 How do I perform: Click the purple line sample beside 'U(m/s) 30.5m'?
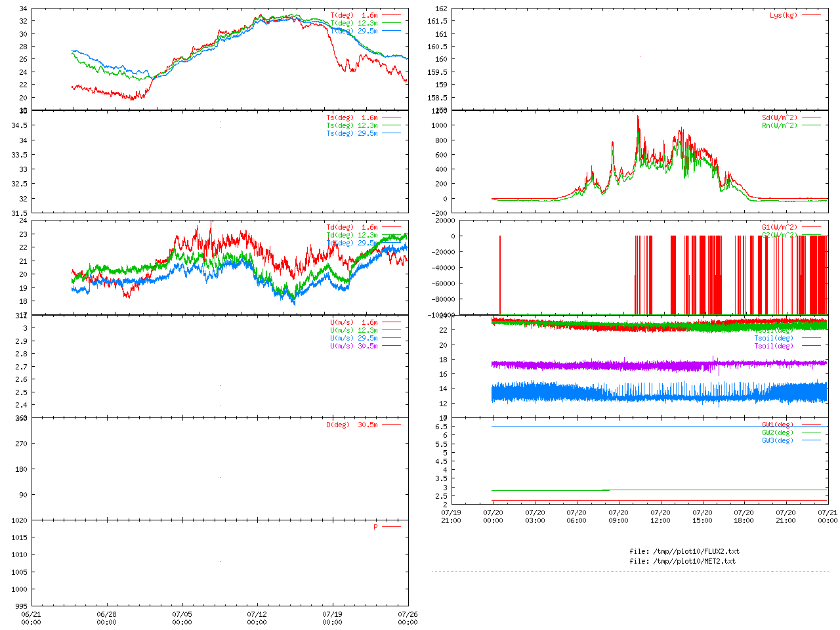pos(391,346)
